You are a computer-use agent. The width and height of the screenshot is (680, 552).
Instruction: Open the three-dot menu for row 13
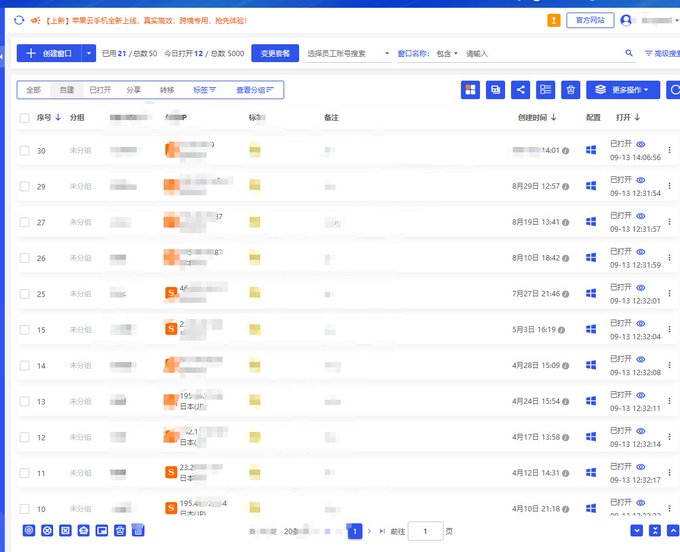tap(669, 401)
